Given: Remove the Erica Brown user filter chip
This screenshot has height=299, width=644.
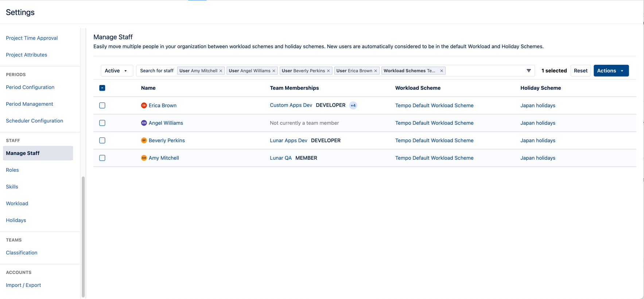Looking at the screenshot, I should 376,71.
